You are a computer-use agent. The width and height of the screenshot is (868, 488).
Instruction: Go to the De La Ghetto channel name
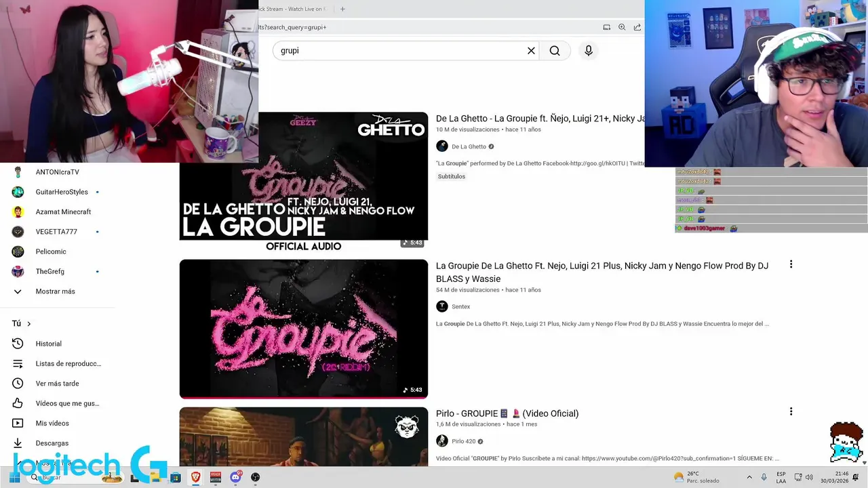click(x=469, y=146)
